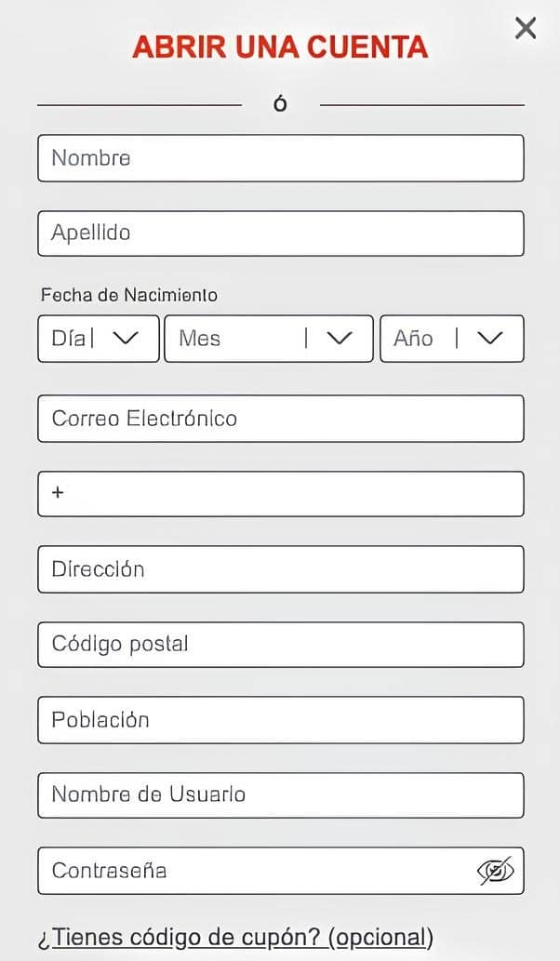The width and height of the screenshot is (560, 961).
Task: Click the Nombre de Usuario field
Action: point(280,795)
